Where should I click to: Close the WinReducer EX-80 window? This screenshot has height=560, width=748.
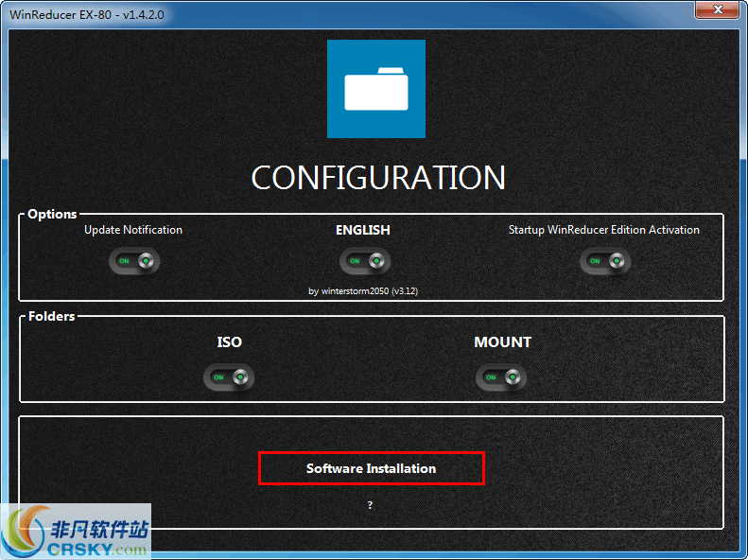click(x=717, y=9)
